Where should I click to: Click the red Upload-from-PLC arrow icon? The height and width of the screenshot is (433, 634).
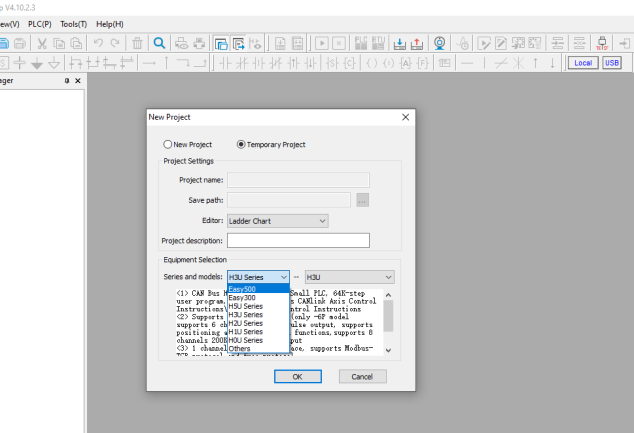(417, 43)
